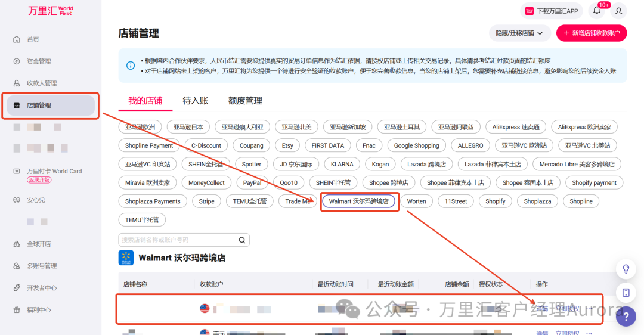
Task: Click the info icon in notice banner
Action: [x=131, y=66]
